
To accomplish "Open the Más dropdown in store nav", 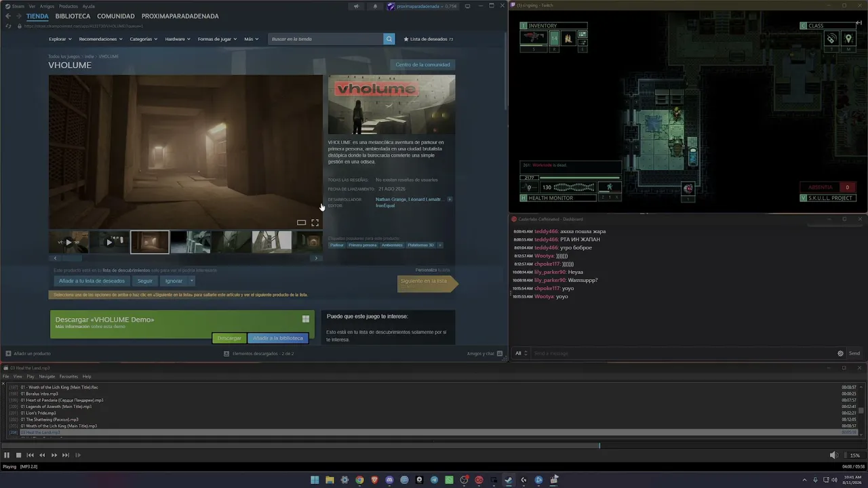I will pyautogui.click(x=251, y=39).
